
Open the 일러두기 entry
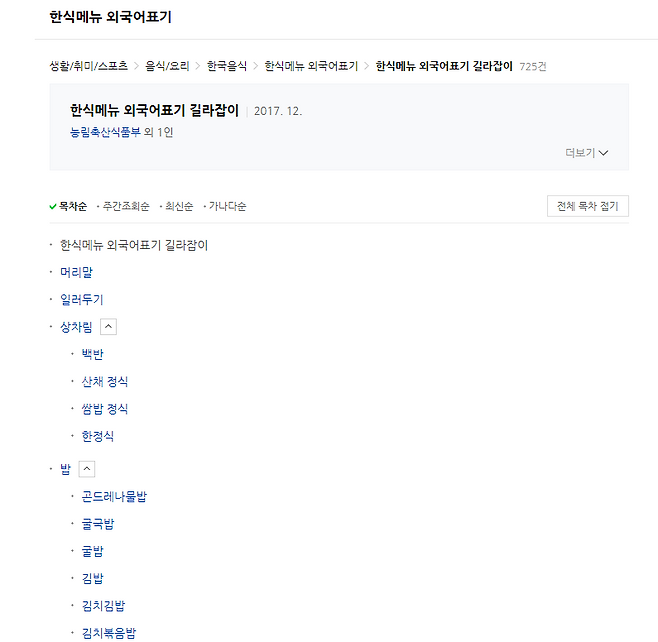[x=81, y=299]
